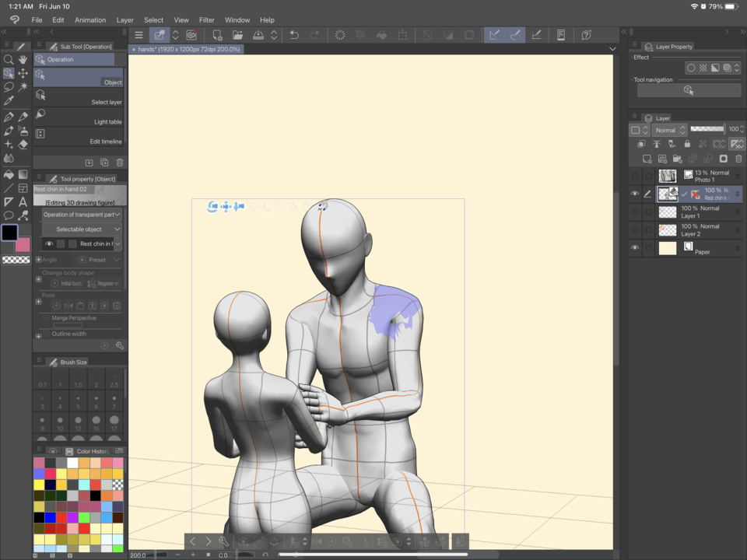Click the Clear layer sparkle icon
The height and width of the screenshot is (560, 747).
[x=340, y=35]
